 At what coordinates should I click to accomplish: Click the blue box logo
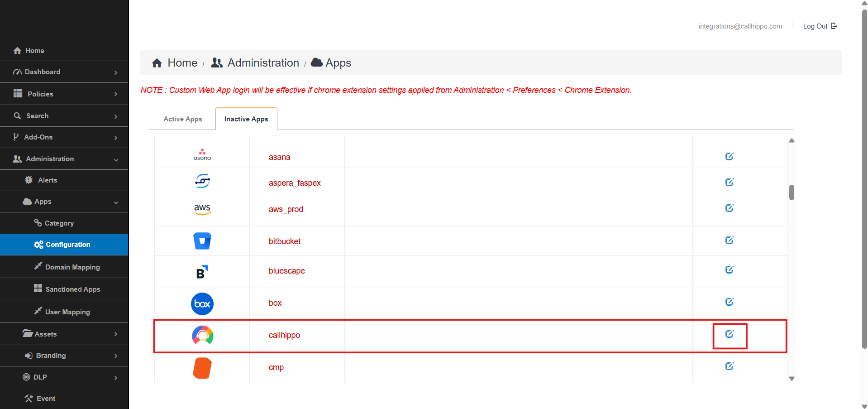coord(202,304)
